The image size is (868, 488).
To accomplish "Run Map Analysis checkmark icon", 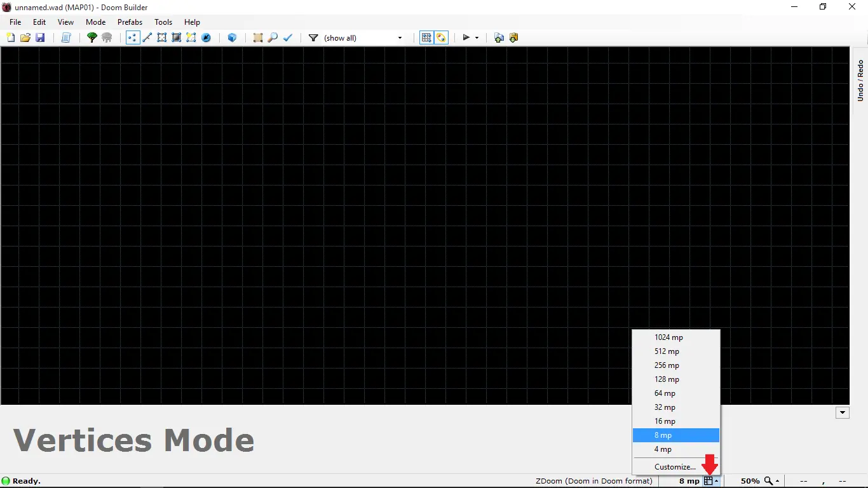I will point(287,38).
